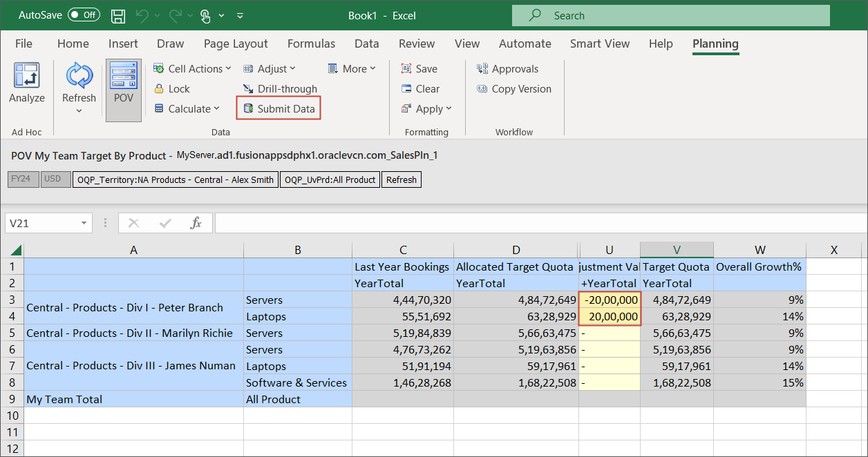Click the Search box in title bar
This screenshot has height=457, width=868.
670,15
